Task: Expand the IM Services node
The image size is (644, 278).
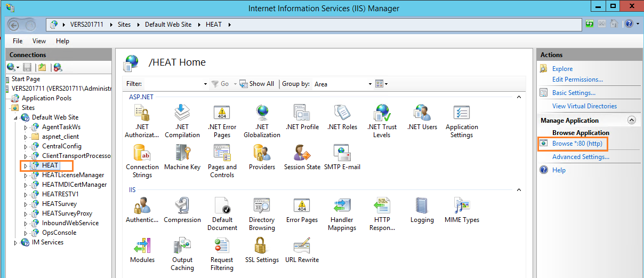Action: coord(15,243)
